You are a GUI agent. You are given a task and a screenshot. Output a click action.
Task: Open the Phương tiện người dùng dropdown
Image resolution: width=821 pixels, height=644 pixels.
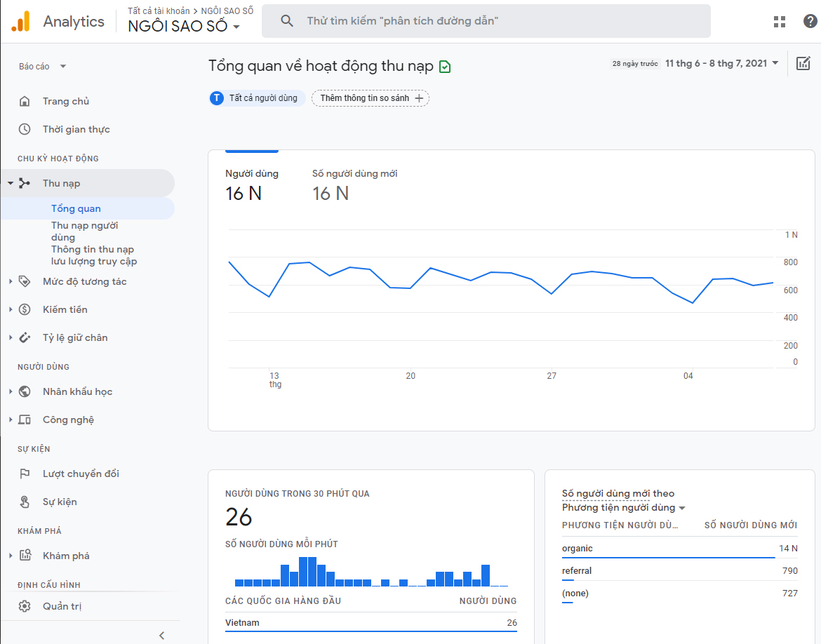point(625,507)
